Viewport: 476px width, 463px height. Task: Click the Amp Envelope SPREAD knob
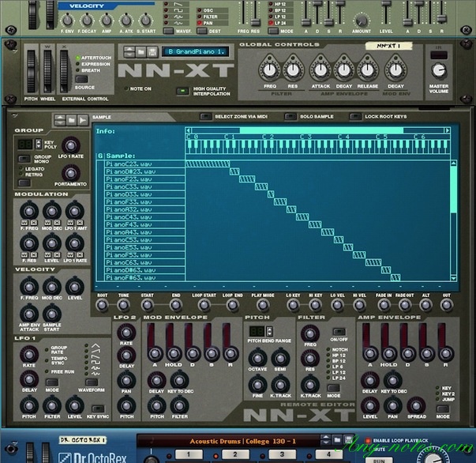click(416, 405)
